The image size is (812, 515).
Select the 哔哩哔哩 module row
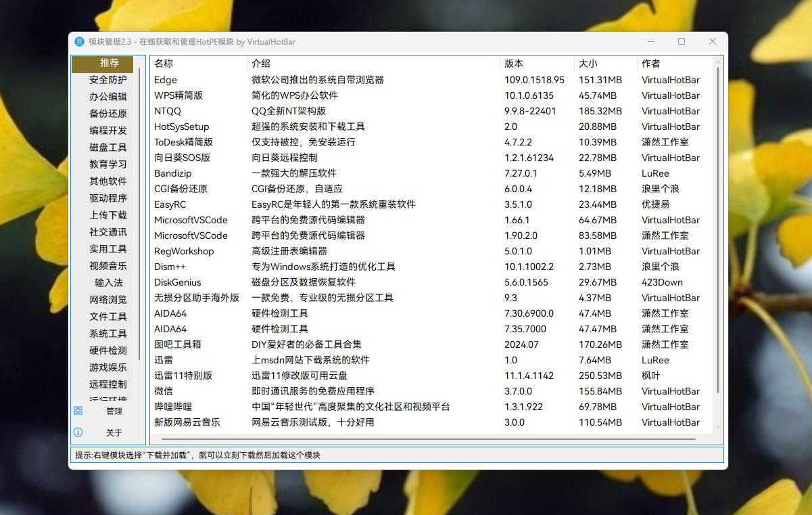pos(431,407)
